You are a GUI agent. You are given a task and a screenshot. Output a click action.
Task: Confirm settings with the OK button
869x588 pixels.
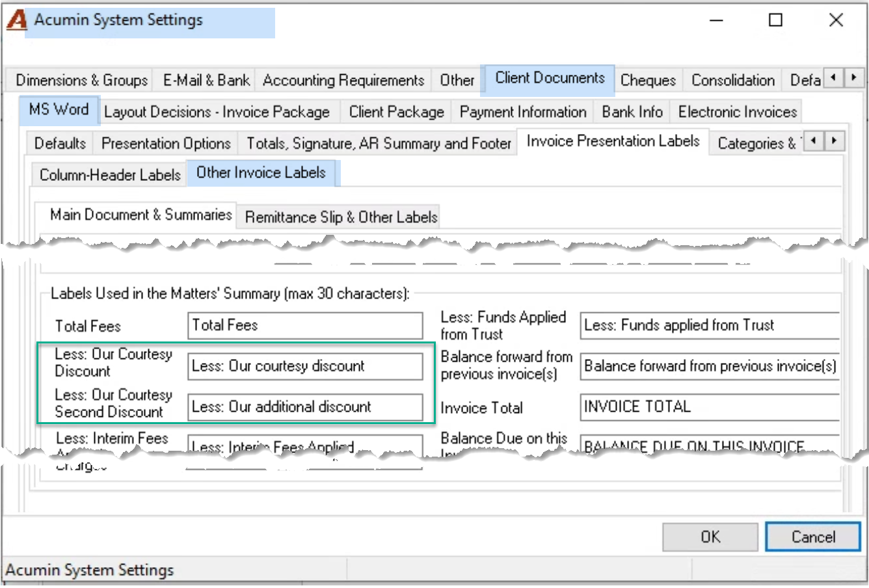[x=710, y=537]
